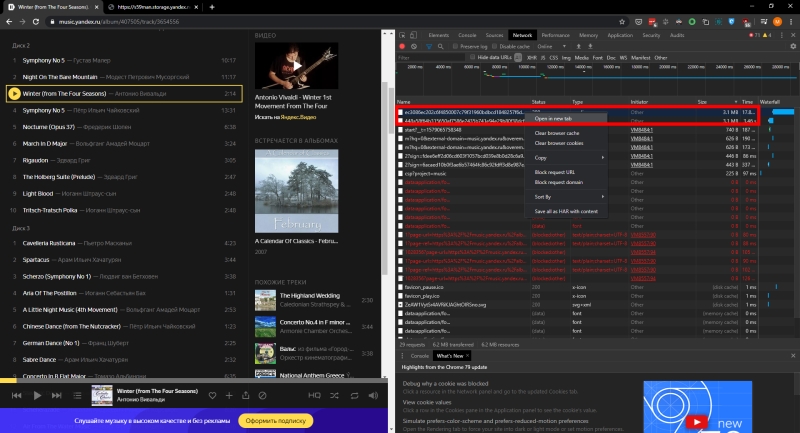Check Hide data URLs checkbox
This screenshot has width=800, height=433.
472,58
